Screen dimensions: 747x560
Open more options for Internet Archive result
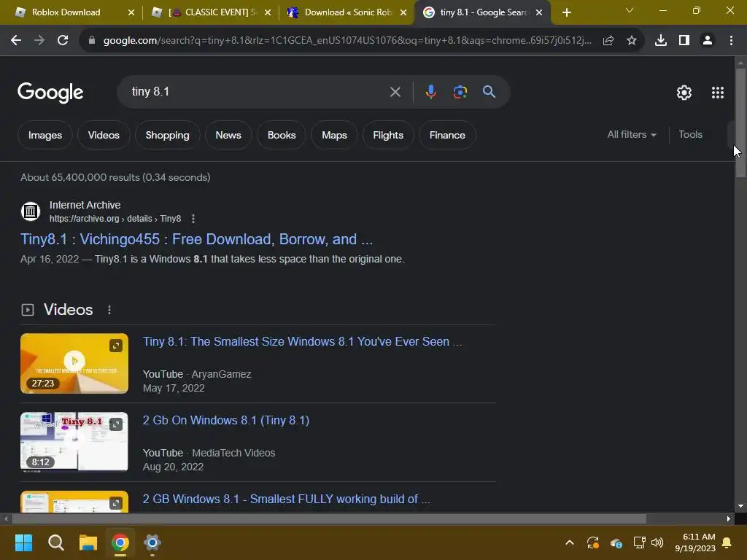(x=193, y=219)
